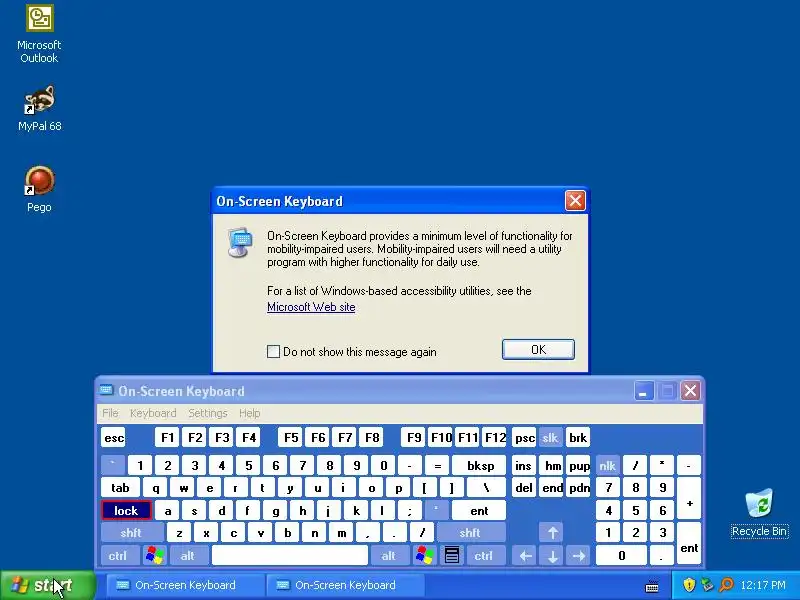Toggle the right shft key
800x600 pixels.
pos(470,533)
